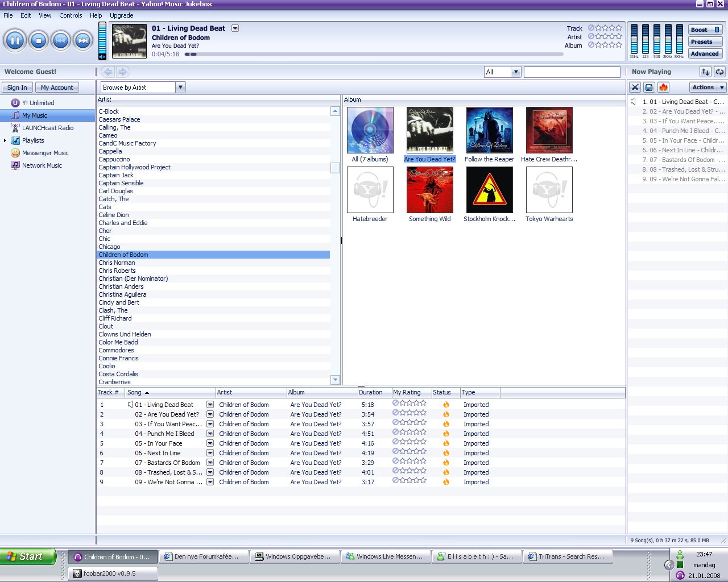728x582 pixels.
Task: Open Advanced equalizer settings
Action: 705,53
